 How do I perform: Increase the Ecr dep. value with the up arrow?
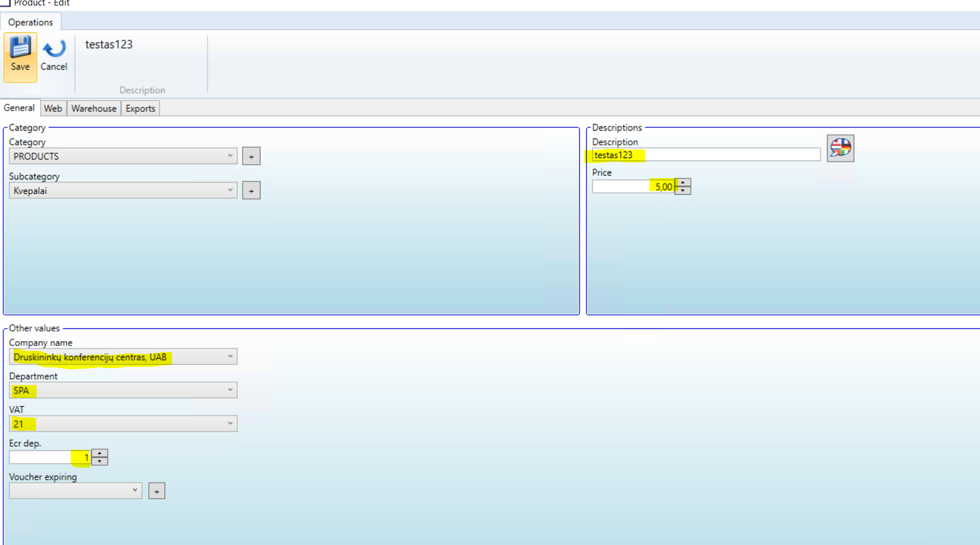(x=99, y=453)
